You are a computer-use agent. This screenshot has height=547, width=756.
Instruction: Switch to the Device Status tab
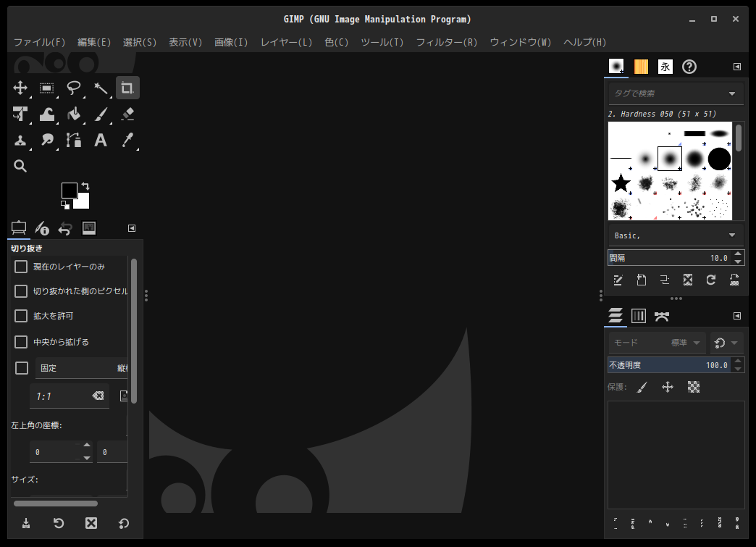point(42,227)
